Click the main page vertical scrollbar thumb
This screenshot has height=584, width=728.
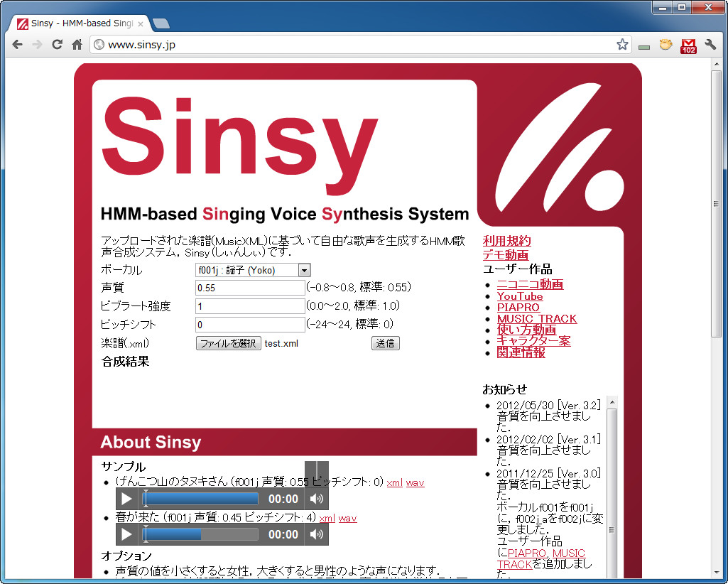click(x=717, y=203)
